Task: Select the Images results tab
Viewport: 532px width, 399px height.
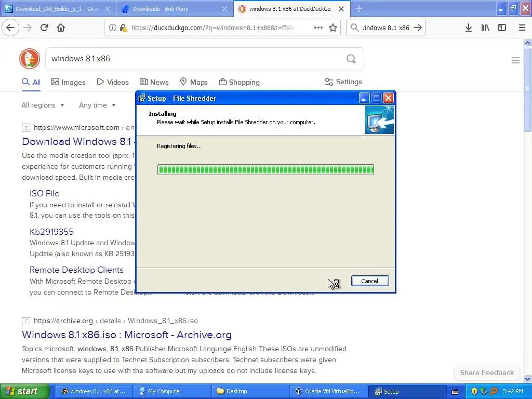Action: [68, 82]
